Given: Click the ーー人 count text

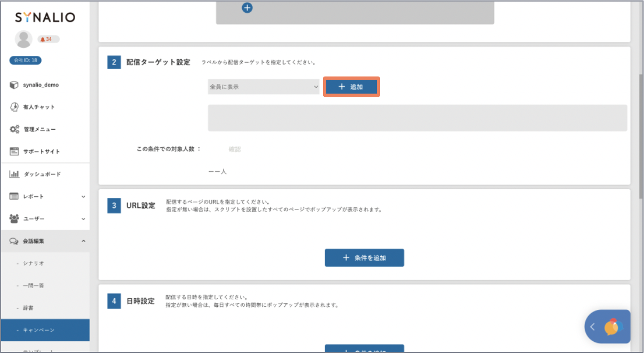Looking at the screenshot, I should pos(218,172).
